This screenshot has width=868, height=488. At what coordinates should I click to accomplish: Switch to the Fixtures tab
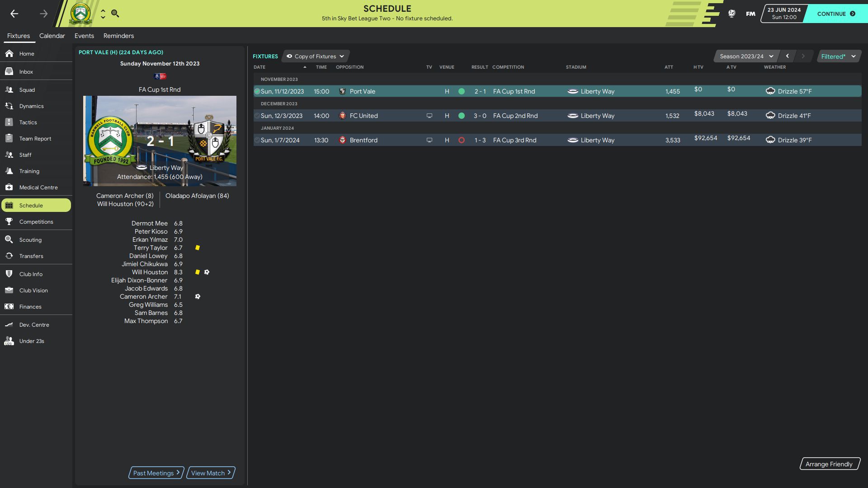(19, 36)
